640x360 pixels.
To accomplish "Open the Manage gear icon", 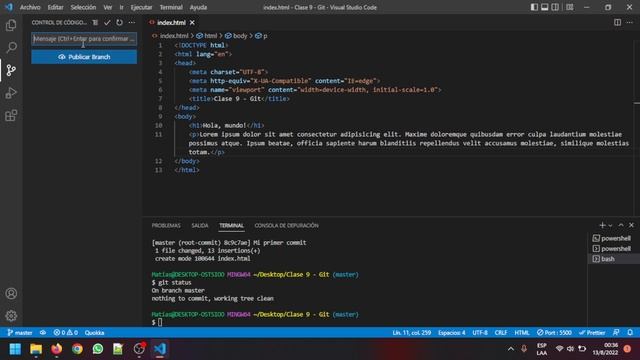I will pos(11,316).
